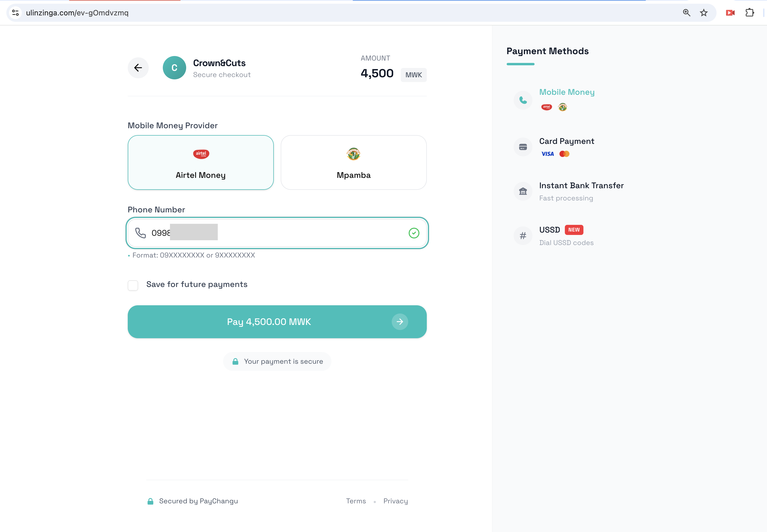This screenshot has height=532, width=767.
Task: Click Pay 4,500.00 MWK button
Action: 277,322
